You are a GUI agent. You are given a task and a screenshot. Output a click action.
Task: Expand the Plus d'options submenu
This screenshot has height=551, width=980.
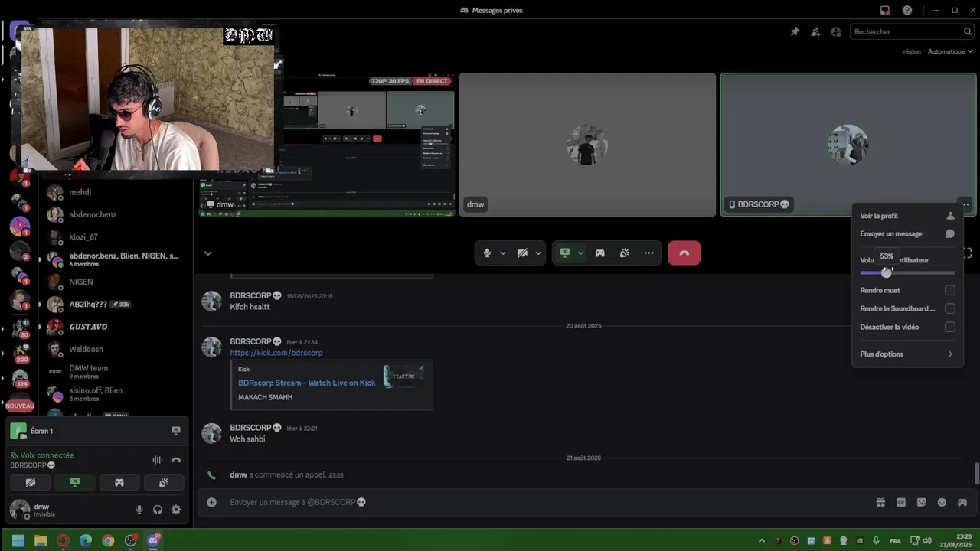click(906, 354)
